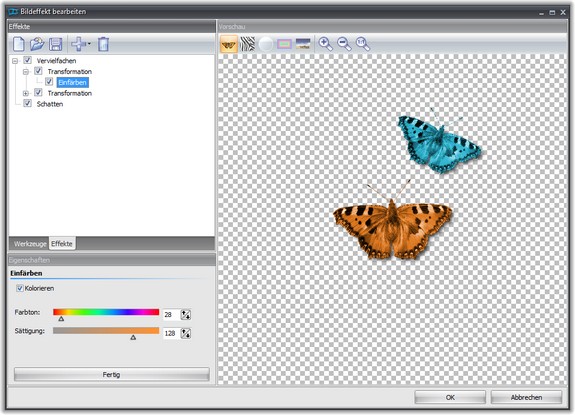Select landscape image preview mode
Viewport: 575px width, 415px height.
(303, 44)
